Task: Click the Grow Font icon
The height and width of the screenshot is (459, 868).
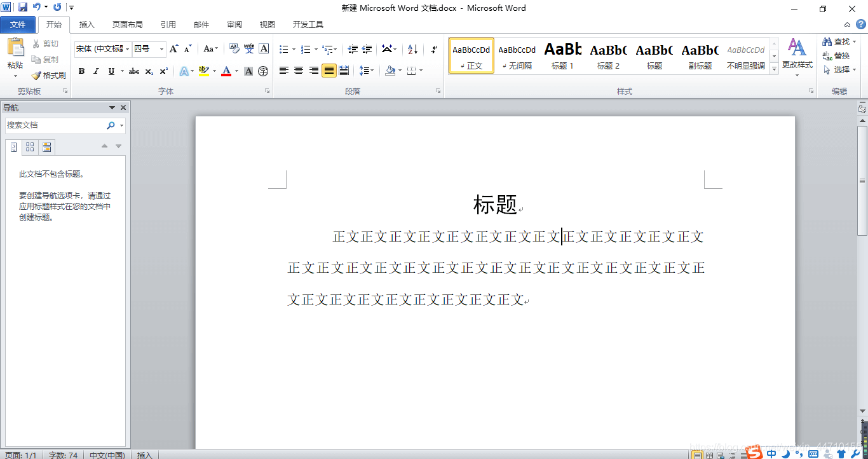Action: [x=173, y=49]
